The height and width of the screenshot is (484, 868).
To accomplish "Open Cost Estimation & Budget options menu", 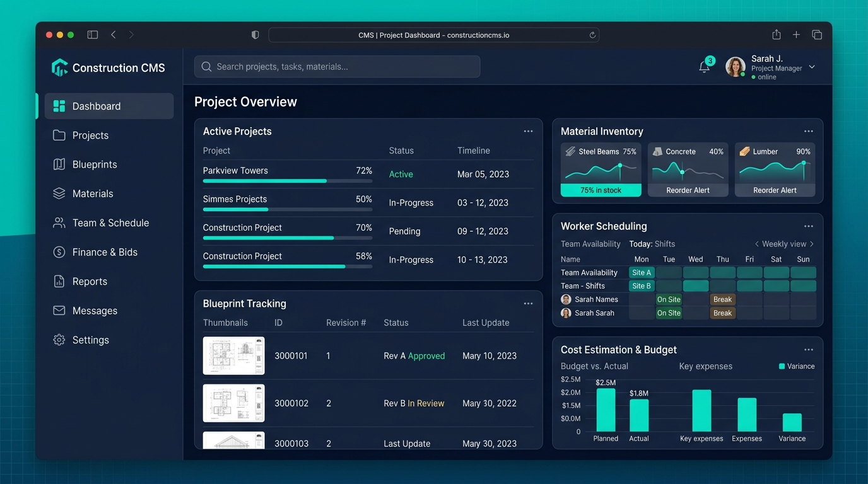I will [809, 350].
